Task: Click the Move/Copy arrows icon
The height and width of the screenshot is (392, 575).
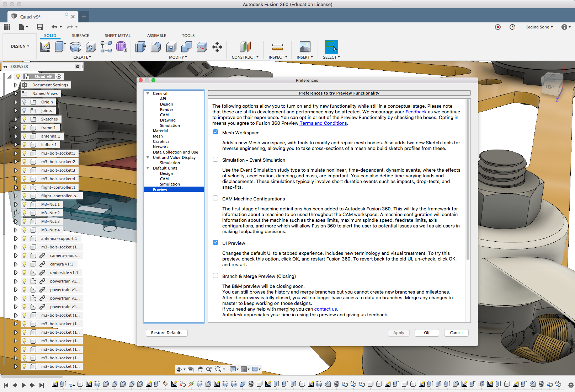Action: [x=217, y=47]
